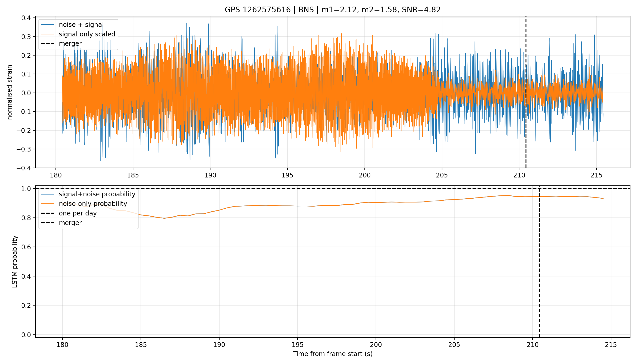The image size is (637, 364).
Task: Click the 215 tick on bottom plot x-axis
Action: [611, 344]
